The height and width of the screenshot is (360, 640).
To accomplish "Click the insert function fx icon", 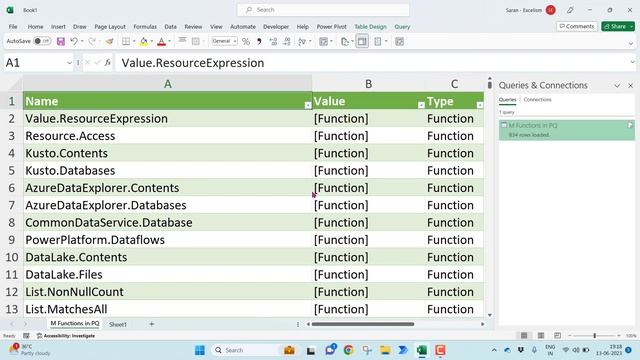I will point(108,62).
